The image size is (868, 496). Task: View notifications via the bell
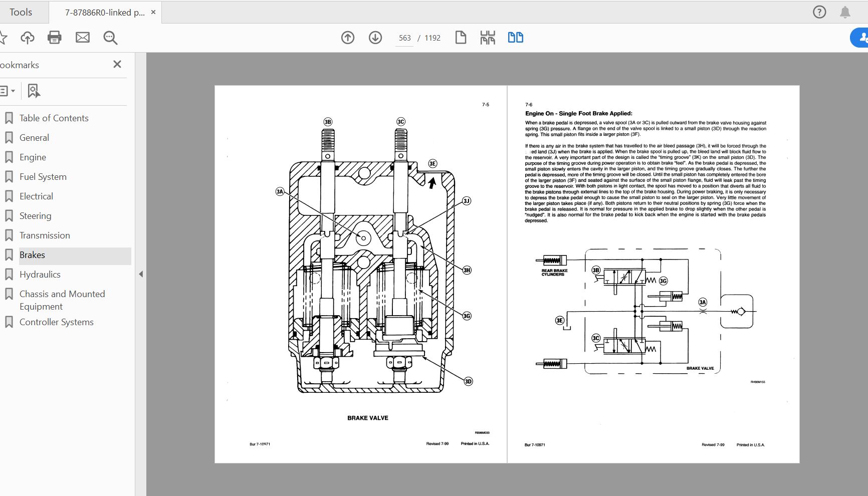[845, 12]
